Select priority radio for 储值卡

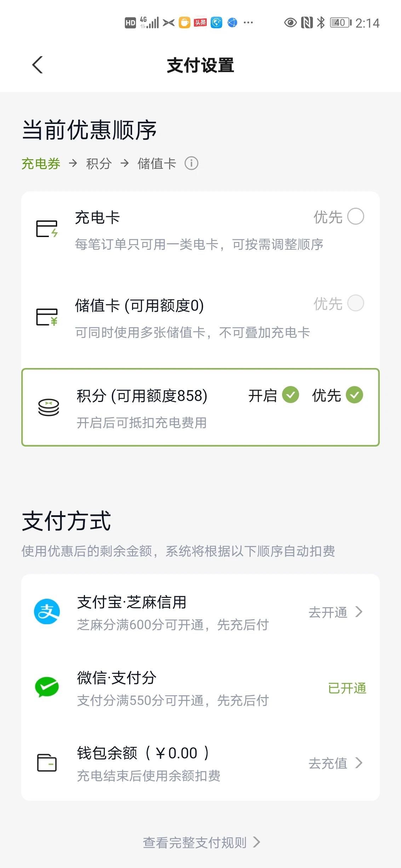pyautogui.click(x=356, y=303)
